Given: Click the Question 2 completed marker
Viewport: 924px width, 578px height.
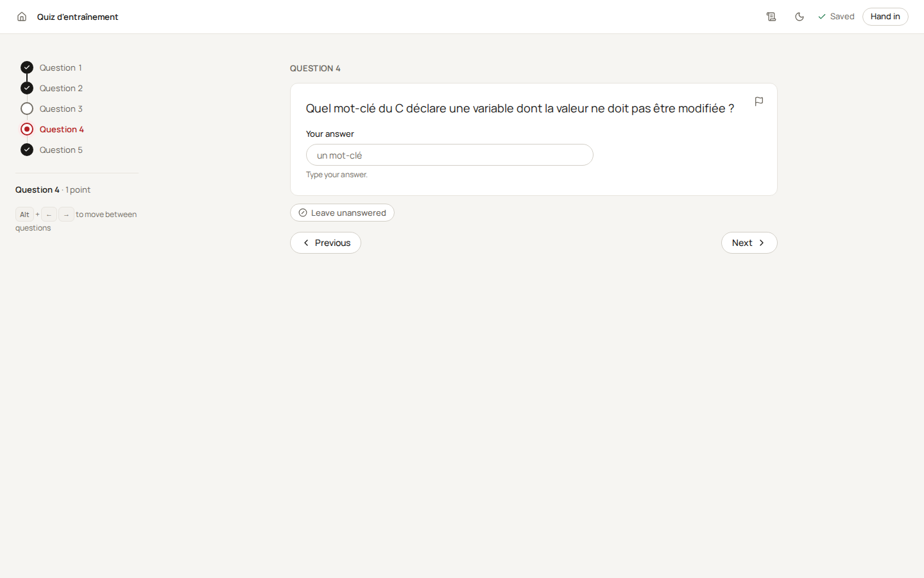Looking at the screenshot, I should point(27,88).
